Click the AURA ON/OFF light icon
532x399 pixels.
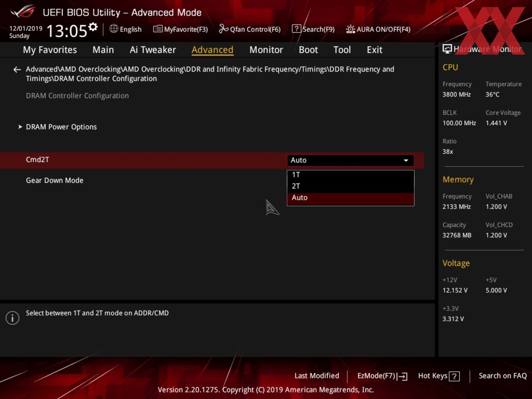click(x=350, y=29)
